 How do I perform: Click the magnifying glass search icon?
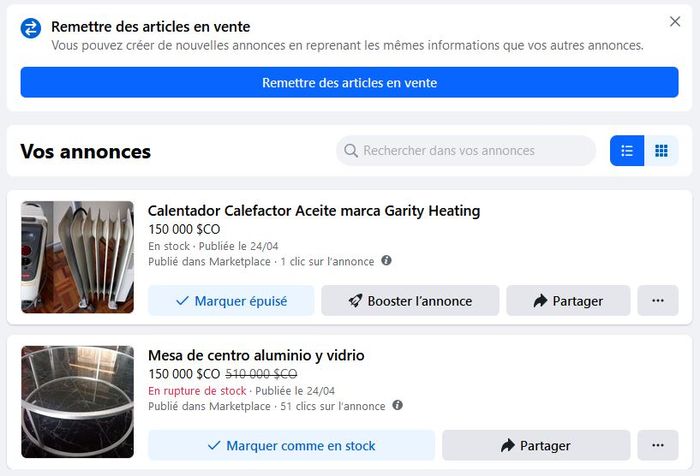coord(351,151)
